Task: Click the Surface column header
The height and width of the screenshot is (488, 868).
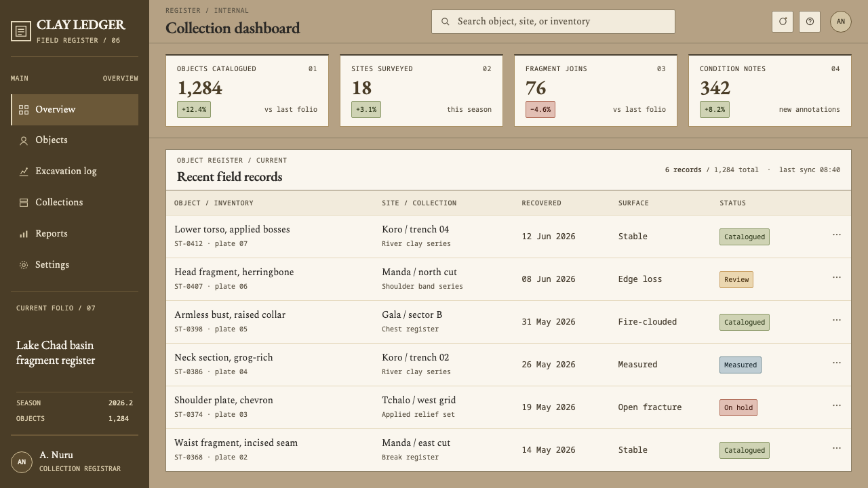Action: click(x=633, y=203)
